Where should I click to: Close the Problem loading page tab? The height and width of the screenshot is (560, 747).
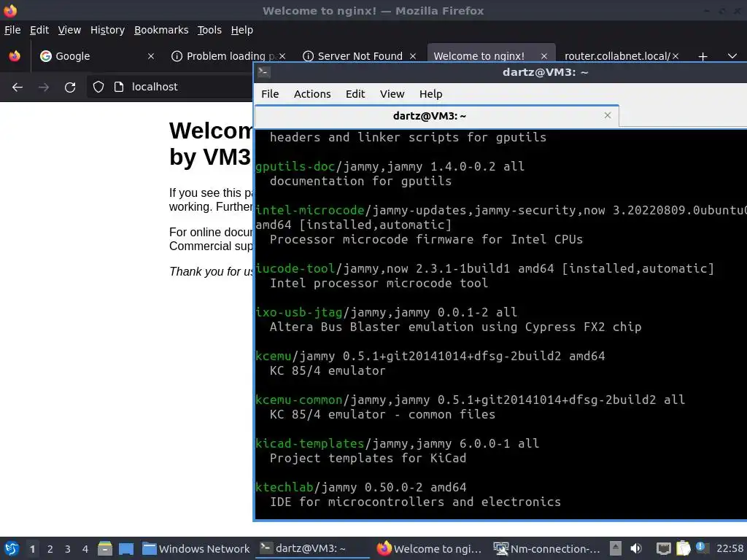[282, 56]
